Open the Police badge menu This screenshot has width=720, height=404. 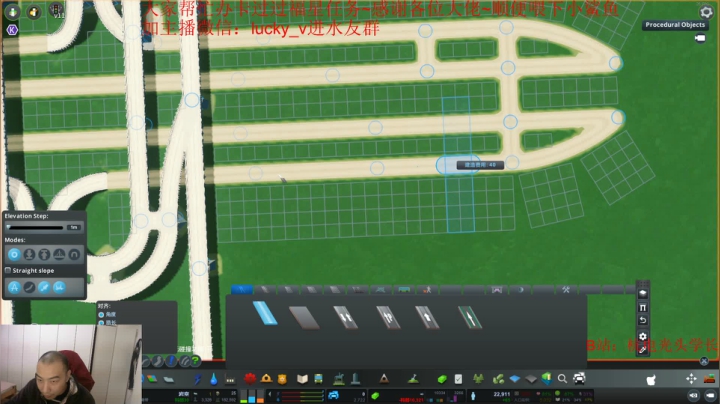coord(282,379)
